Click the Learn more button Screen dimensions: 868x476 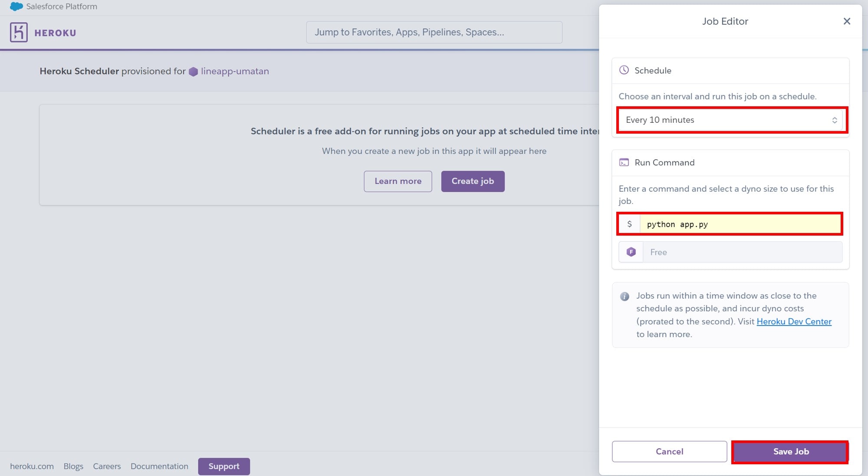(398, 181)
